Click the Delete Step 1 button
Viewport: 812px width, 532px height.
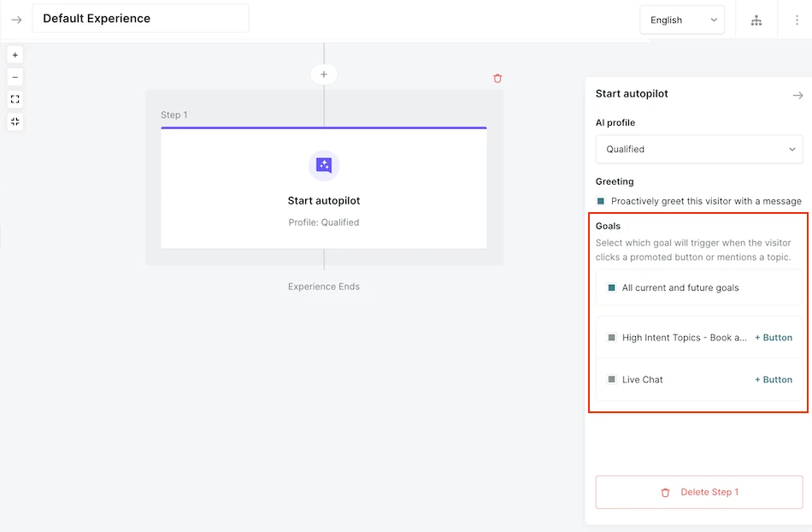click(699, 492)
